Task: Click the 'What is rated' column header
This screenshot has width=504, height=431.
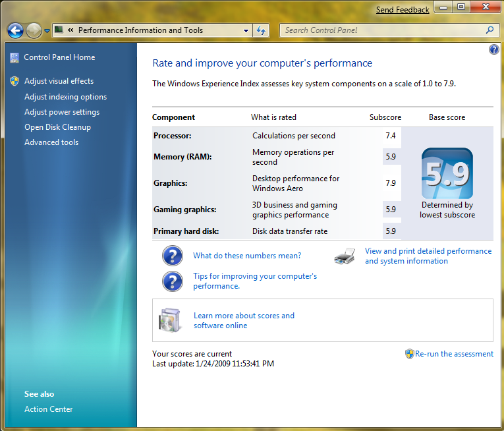Action: point(273,117)
